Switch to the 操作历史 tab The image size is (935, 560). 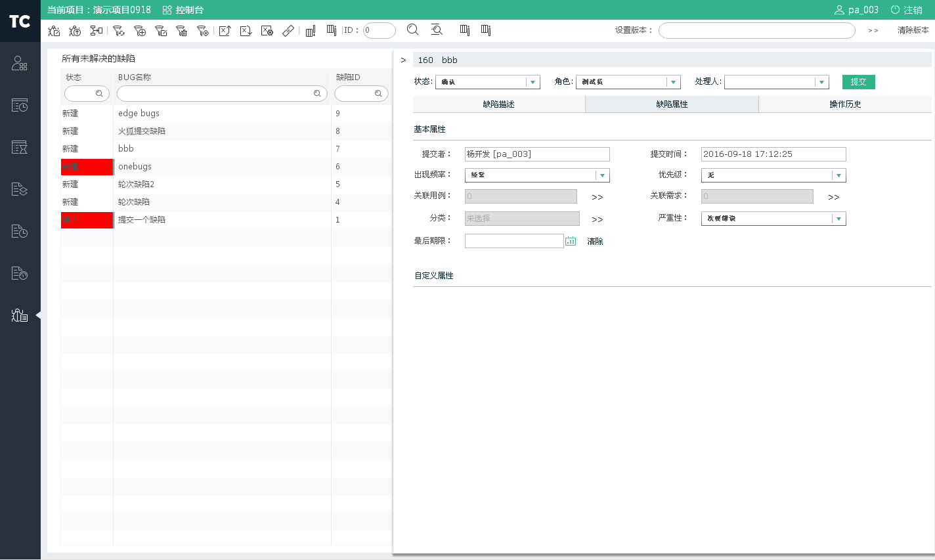point(845,104)
